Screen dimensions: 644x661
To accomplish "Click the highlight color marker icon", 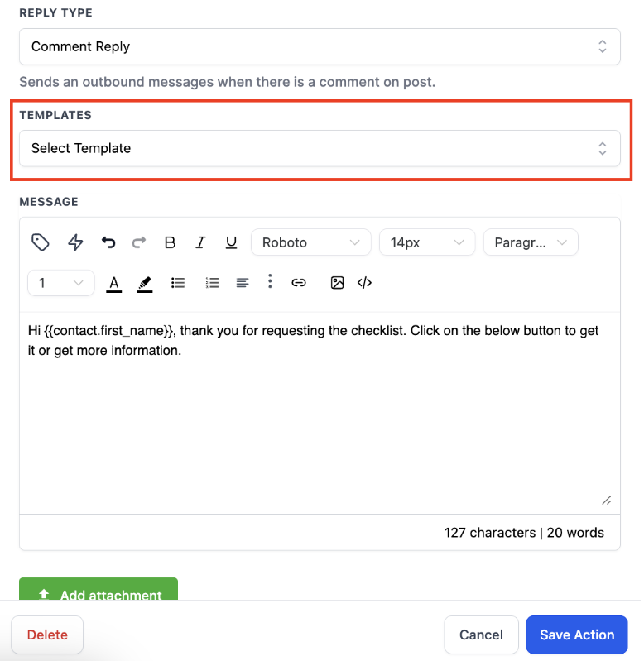I will click(145, 283).
